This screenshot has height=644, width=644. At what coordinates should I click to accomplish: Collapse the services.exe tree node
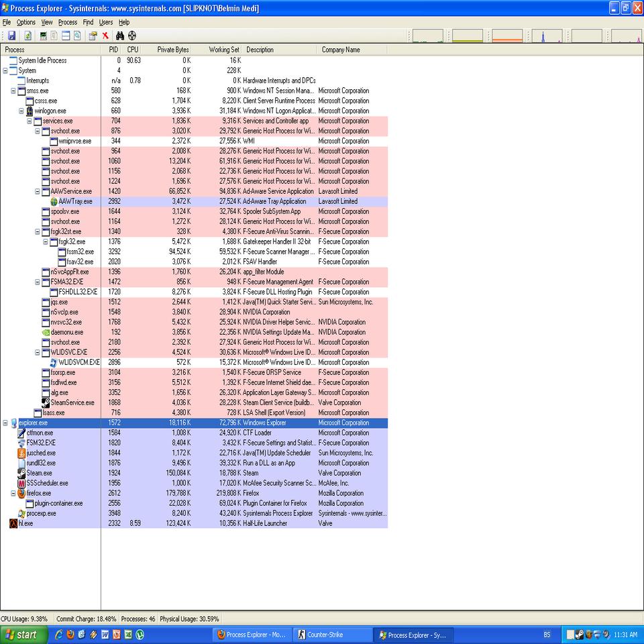tap(30, 121)
